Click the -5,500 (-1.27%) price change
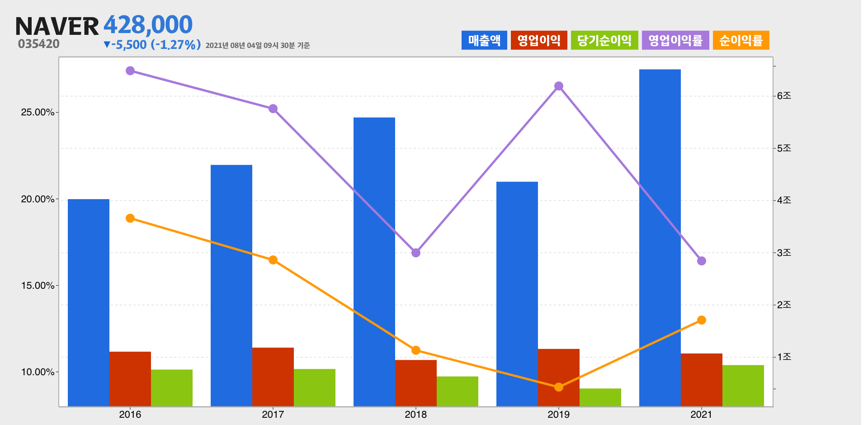This screenshot has height=425, width=868. click(x=152, y=44)
